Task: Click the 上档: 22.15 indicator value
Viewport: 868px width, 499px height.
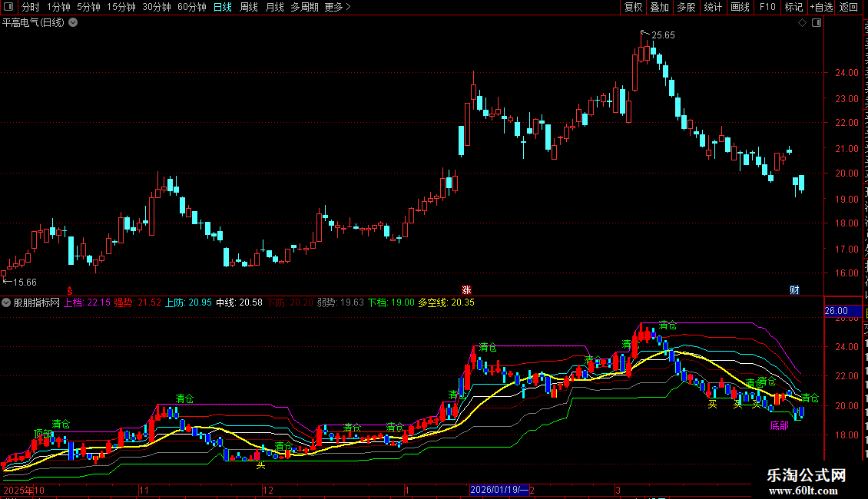Action: point(87,302)
